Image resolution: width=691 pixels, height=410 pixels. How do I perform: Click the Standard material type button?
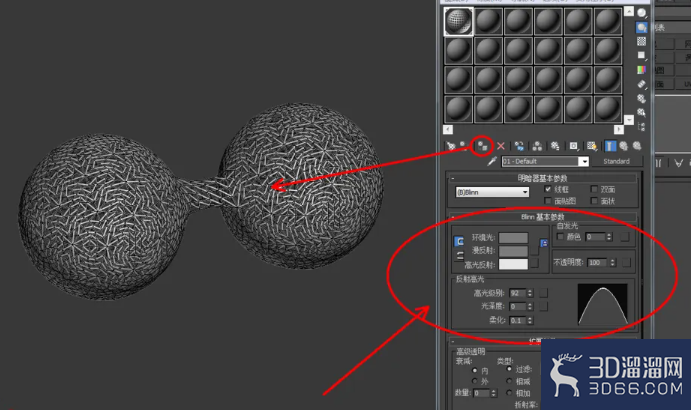pos(616,161)
